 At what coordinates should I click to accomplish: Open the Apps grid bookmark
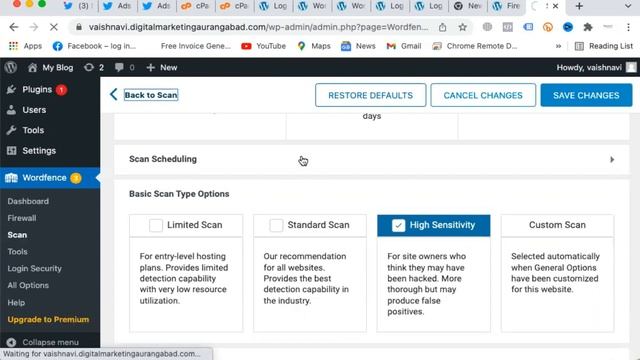pyautogui.click(x=25, y=46)
